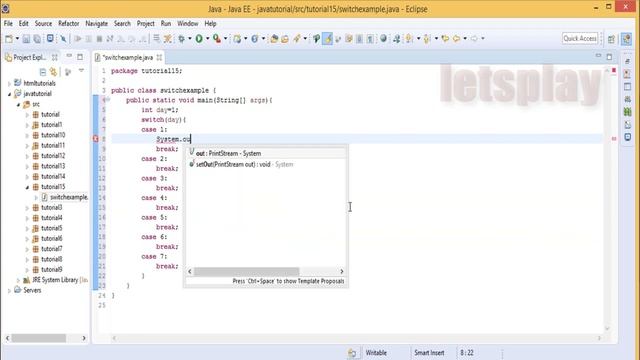Minimize the Project Explorer panel
The width and height of the screenshot is (640, 360).
[x=69, y=56]
